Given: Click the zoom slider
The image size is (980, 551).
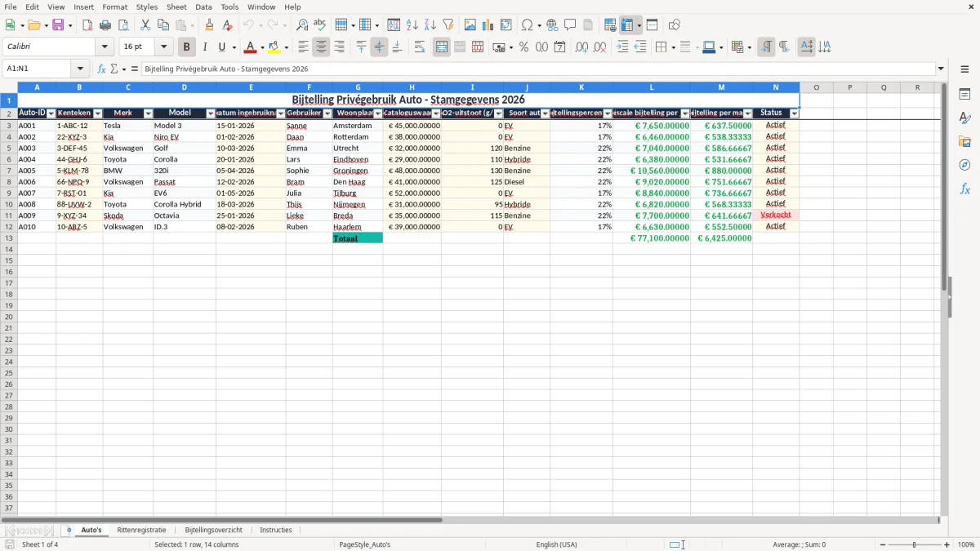Looking at the screenshot, I should [914, 544].
